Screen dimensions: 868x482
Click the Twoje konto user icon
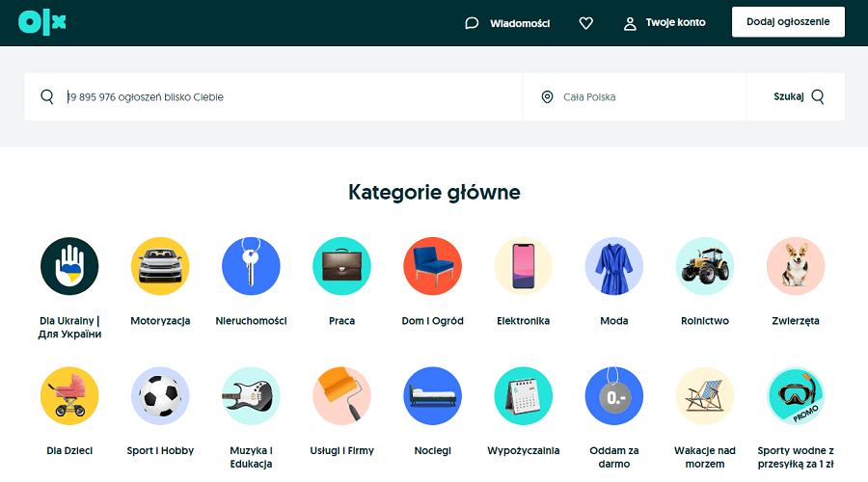tap(630, 23)
